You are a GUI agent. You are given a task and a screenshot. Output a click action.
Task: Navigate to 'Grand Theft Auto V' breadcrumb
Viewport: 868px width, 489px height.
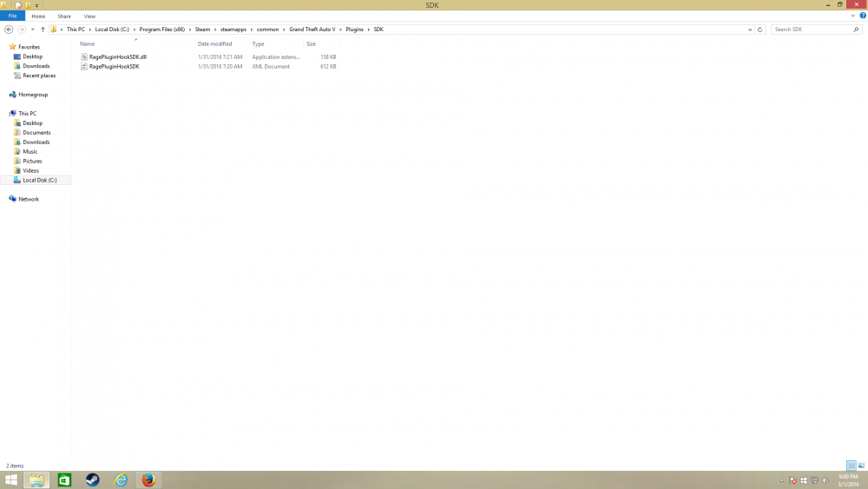point(312,30)
